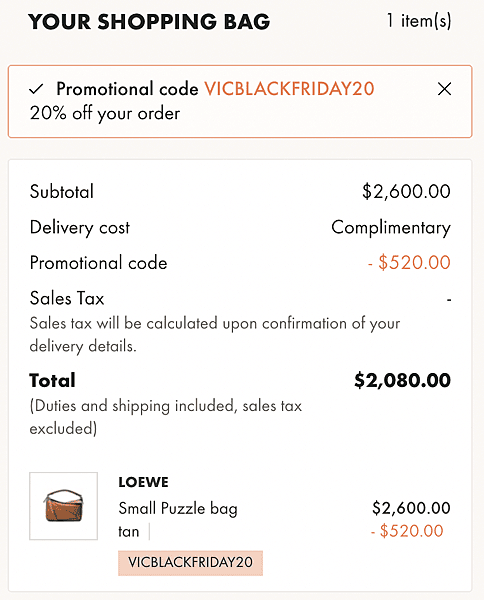Viewport: 484px width, 600px height.
Task: Click the YOUR SHOPPING BAG heading
Action: 149,21
